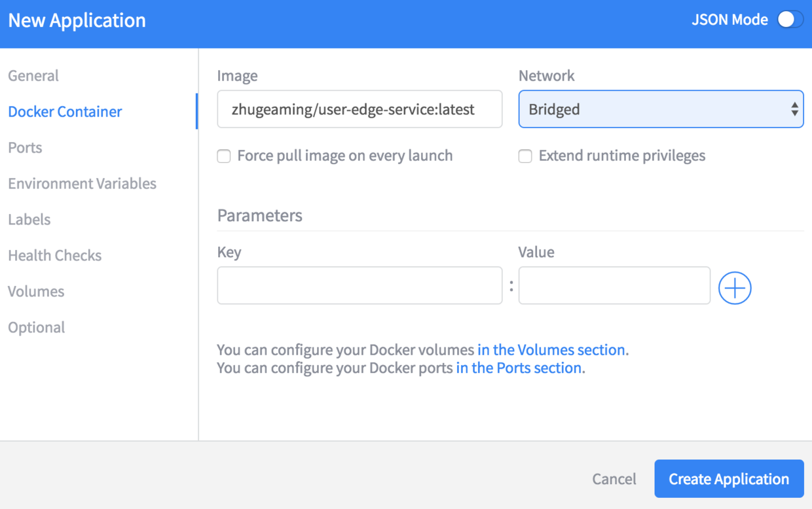Image resolution: width=812 pixels, height=509 pixels.
Task: Follow the 'in the Volumes section' link
Action: coord(551,350)
